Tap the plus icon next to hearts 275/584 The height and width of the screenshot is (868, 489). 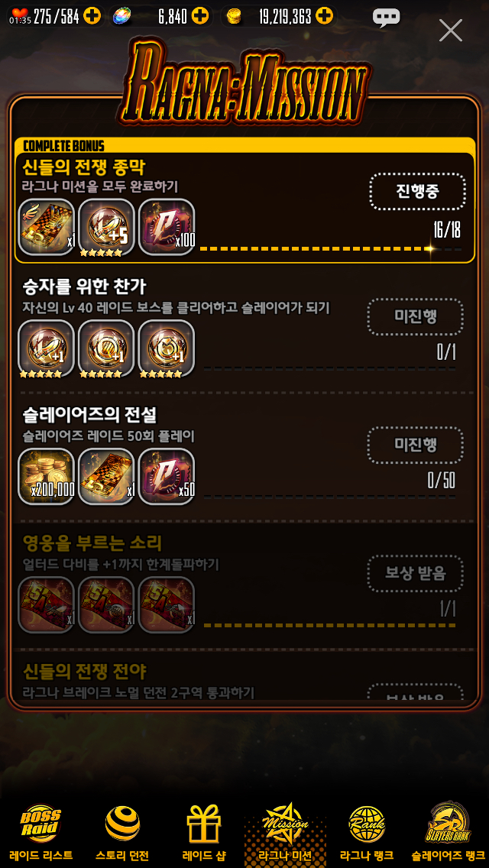click(x=92, y=16)
